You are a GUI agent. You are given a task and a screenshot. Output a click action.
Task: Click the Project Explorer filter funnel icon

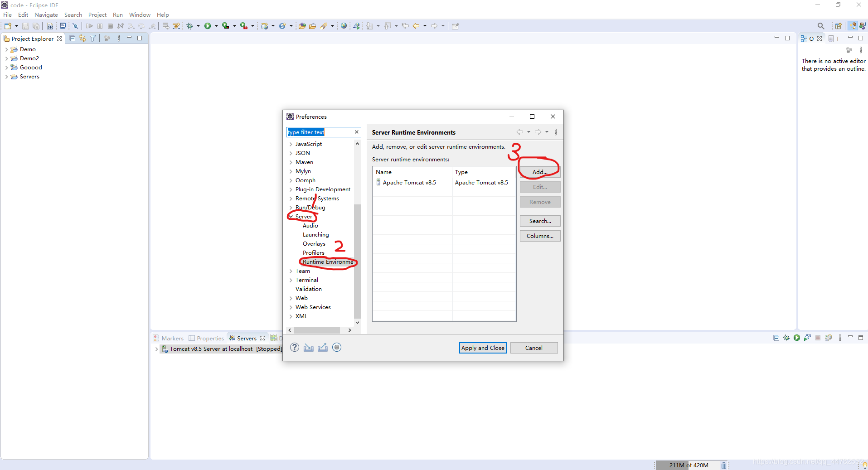point(93,39)
